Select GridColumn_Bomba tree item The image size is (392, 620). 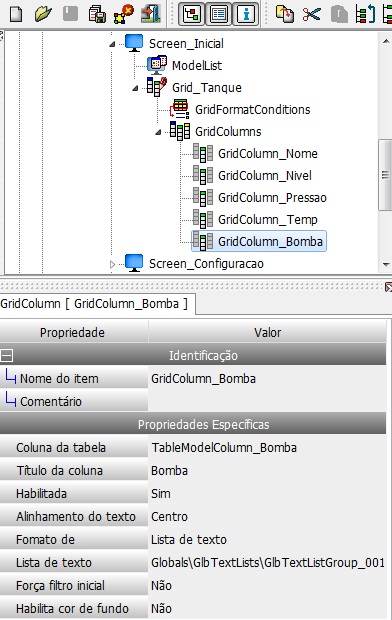[x=271, y=242]
